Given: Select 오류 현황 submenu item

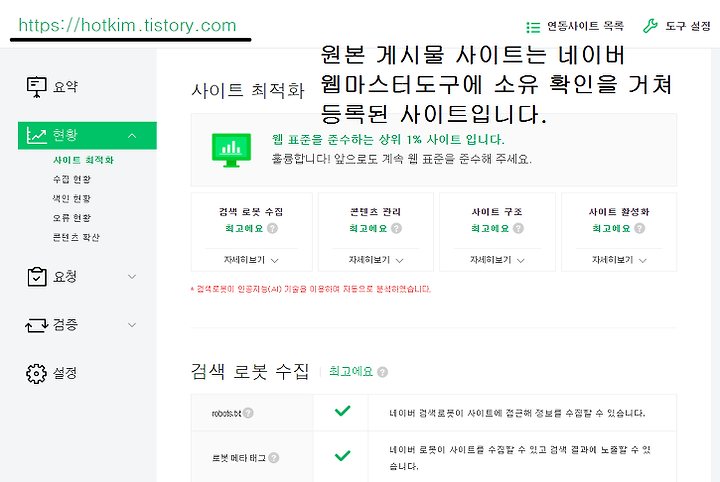Looking at the screenshot, I should 72,218.
